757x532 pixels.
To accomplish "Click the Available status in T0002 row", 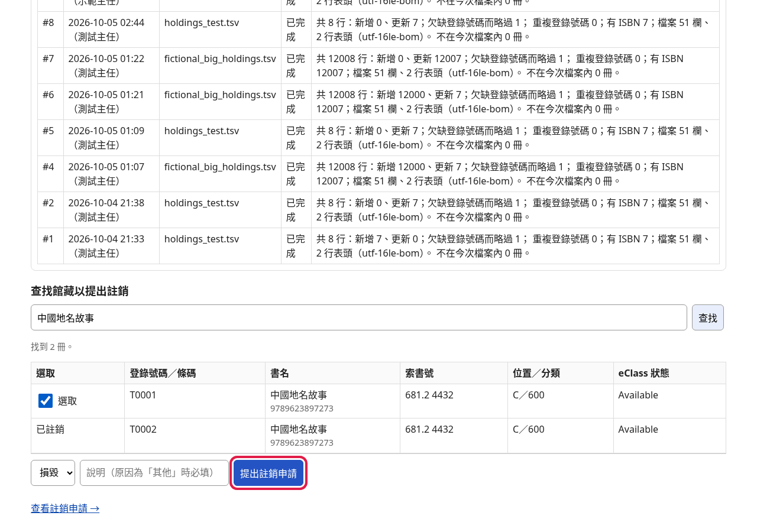I will tap(638, 429).
